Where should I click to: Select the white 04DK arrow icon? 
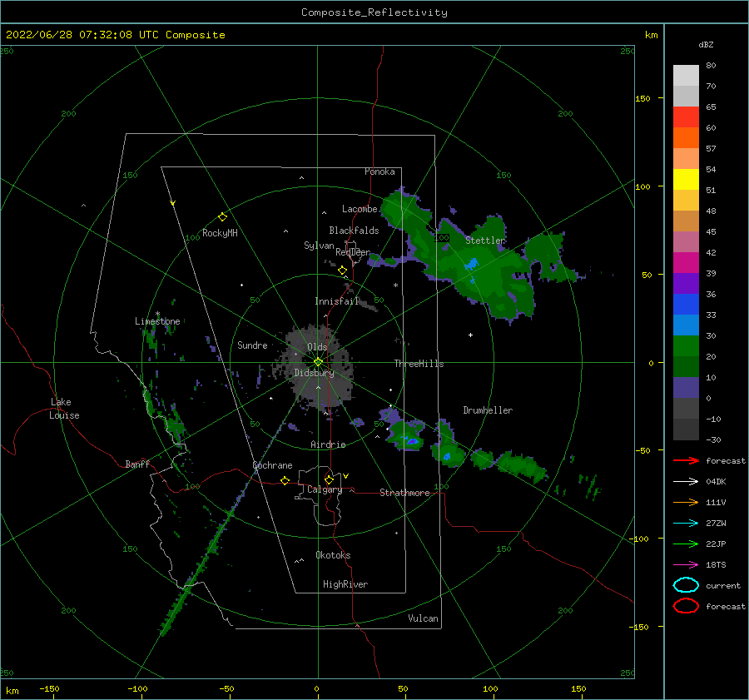point(686,482)
